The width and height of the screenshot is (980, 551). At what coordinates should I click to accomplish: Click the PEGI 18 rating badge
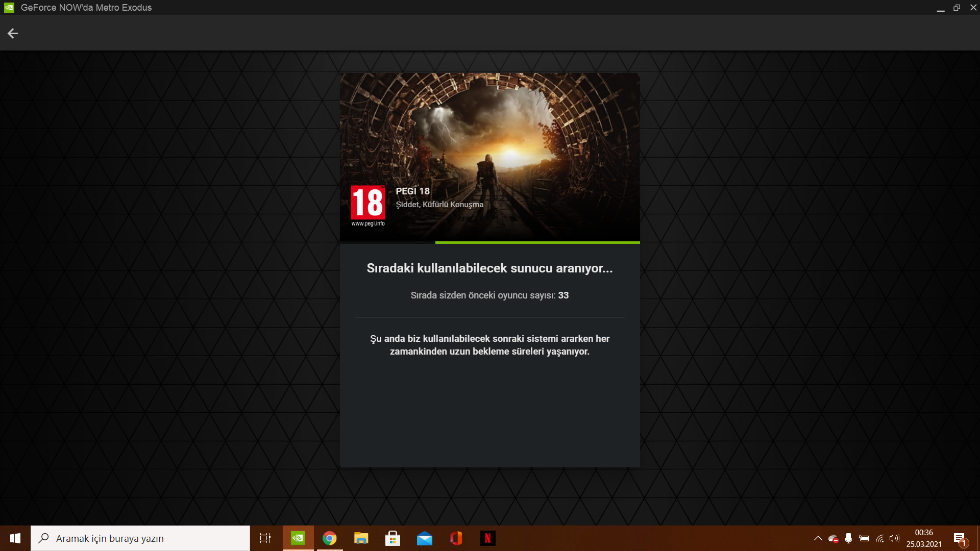pos(368,206)
